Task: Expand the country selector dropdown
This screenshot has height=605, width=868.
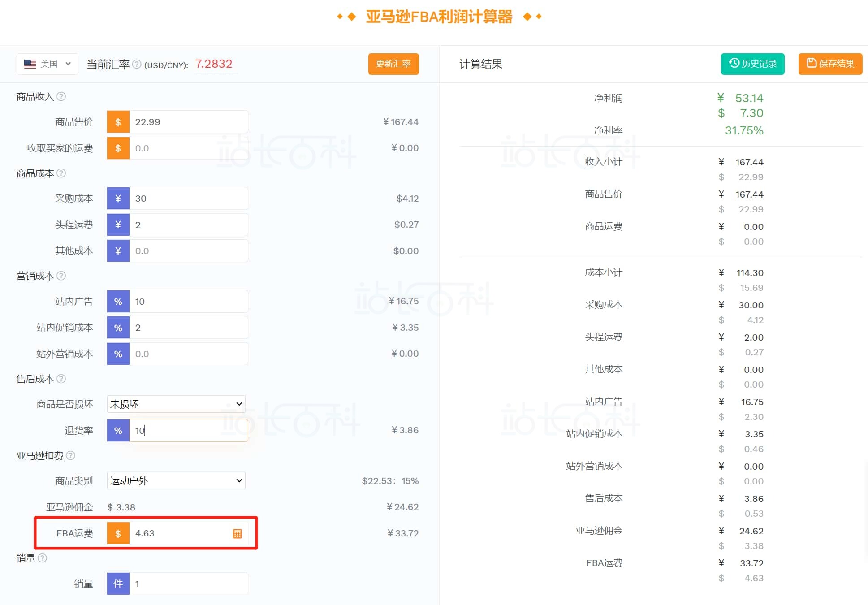Action: pyautogui.click(x=68, y=63)
